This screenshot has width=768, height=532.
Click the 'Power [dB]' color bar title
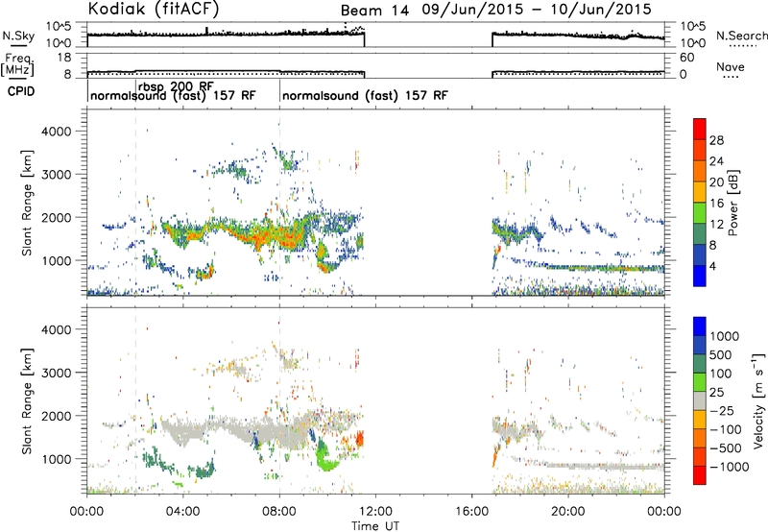(733, 203)
